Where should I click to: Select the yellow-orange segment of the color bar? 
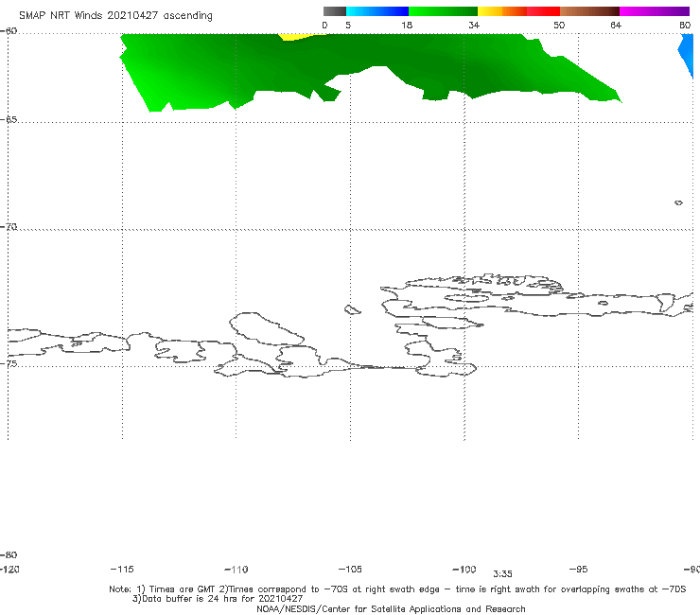click(x=502, y=11)
